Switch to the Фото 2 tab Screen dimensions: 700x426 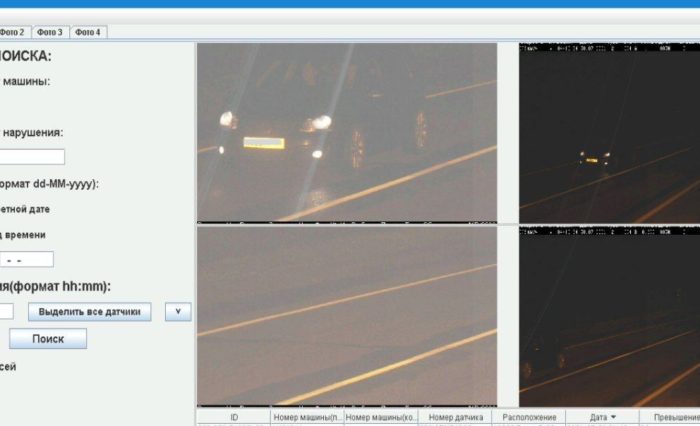tap(13, 32)
